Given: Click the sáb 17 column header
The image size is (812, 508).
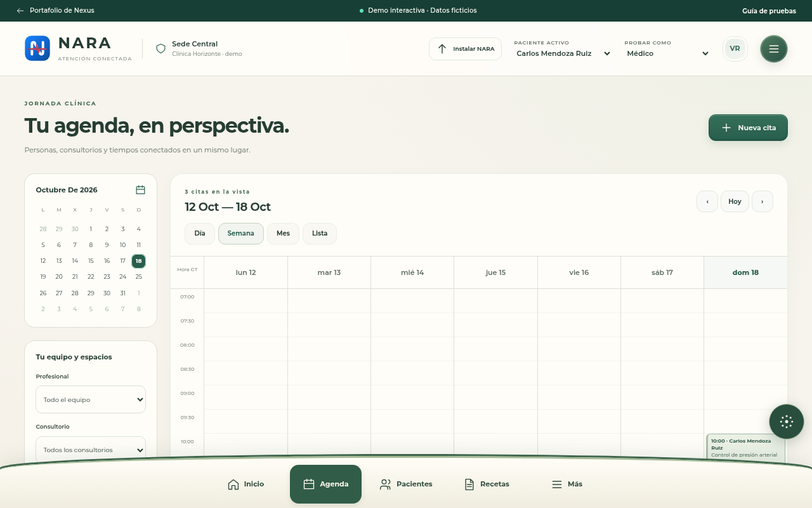Looking at the screenshot, I should coord(662,272).
